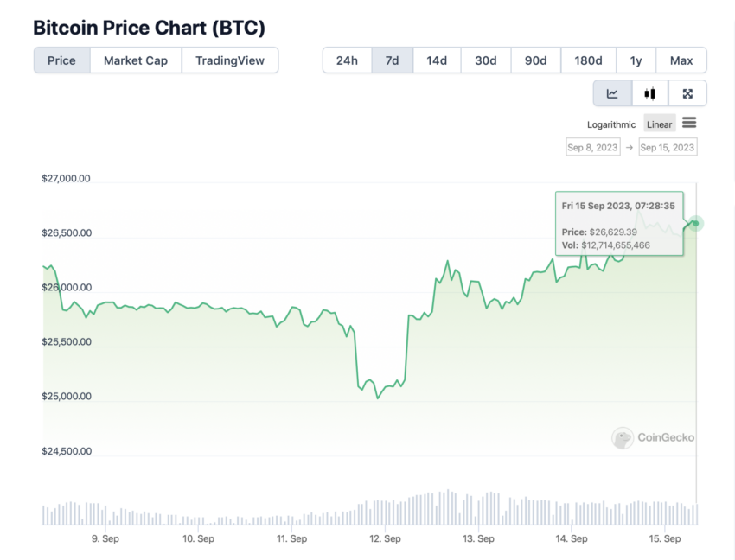Choose the 24h time range
Image resolution: width=735 pixels, height=560 pixels.
pyautogui.click(x=347, y=60)
